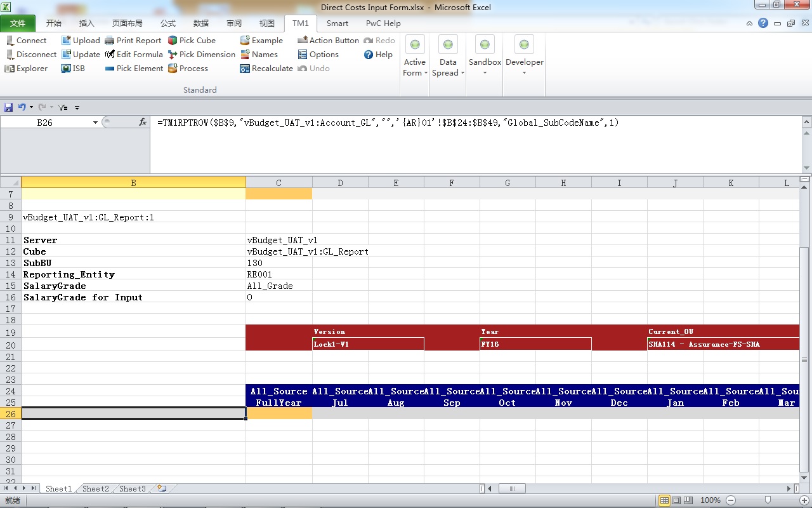This screenshot has height=508, width=812.
Task: Click the Undo arrow in quick access toolbar
Action: coord(22,107)
